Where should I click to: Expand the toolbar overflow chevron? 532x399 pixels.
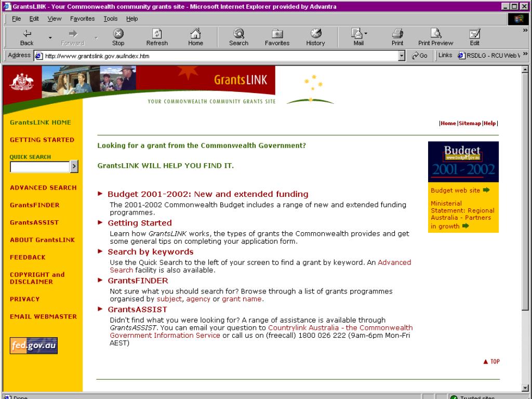click(x=525, y=31)
